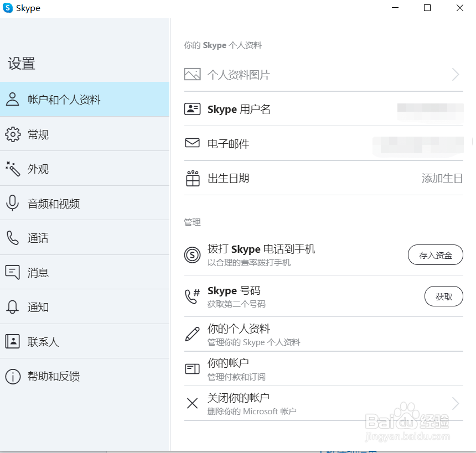476x453 pixels.
Task: Click the 存入资金 button
Action: [436, 255]
